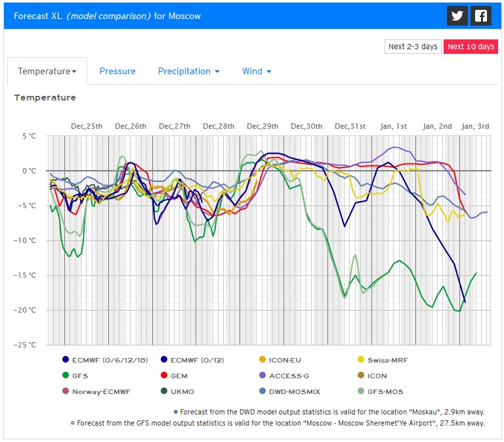Toggle Norway-ECMWF series in legend
This screenshot has width=504, height=442.
96,391
